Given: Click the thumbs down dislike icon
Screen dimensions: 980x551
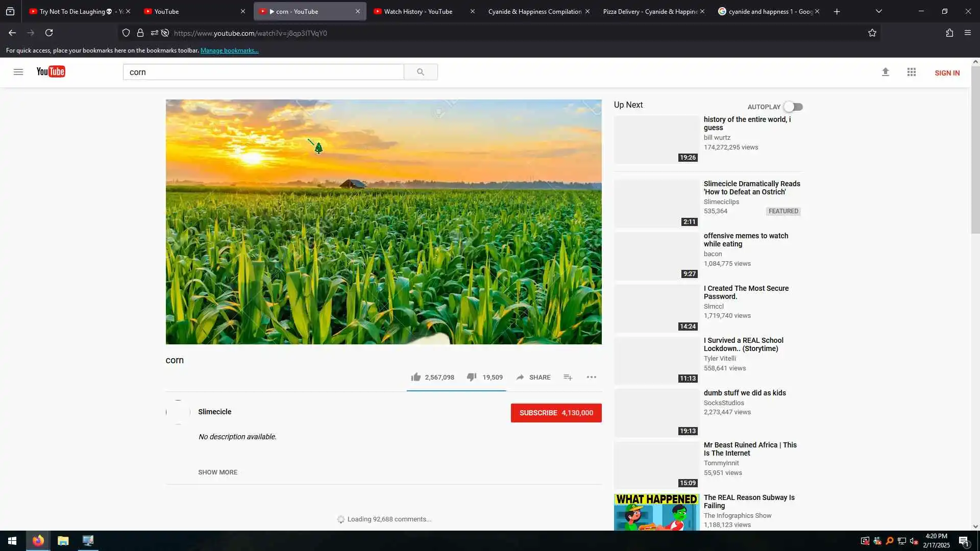Looking at the screenshot, I should pos(471,377).
